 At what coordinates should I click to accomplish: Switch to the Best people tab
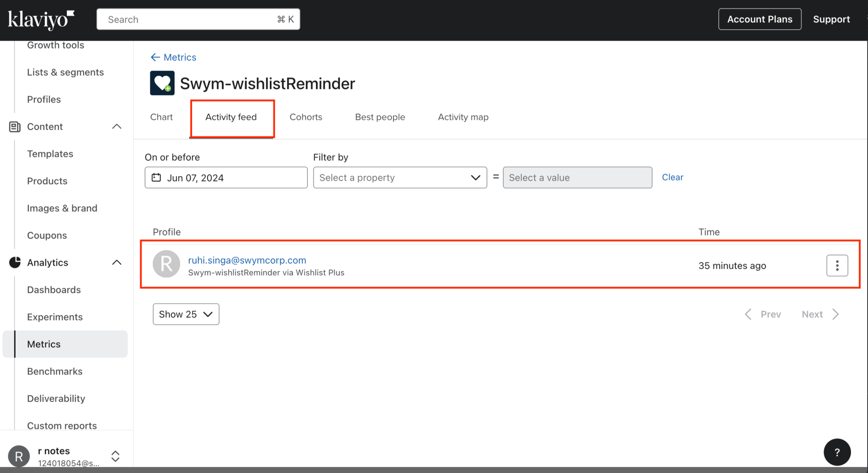pos(380,117)
